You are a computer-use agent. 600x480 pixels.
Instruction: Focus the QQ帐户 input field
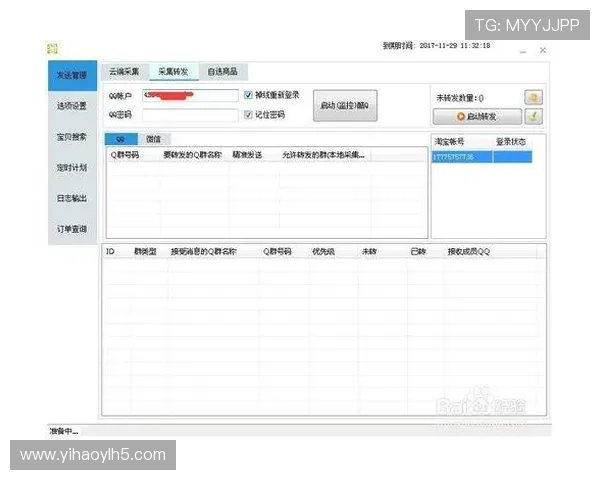coord(190,95)
